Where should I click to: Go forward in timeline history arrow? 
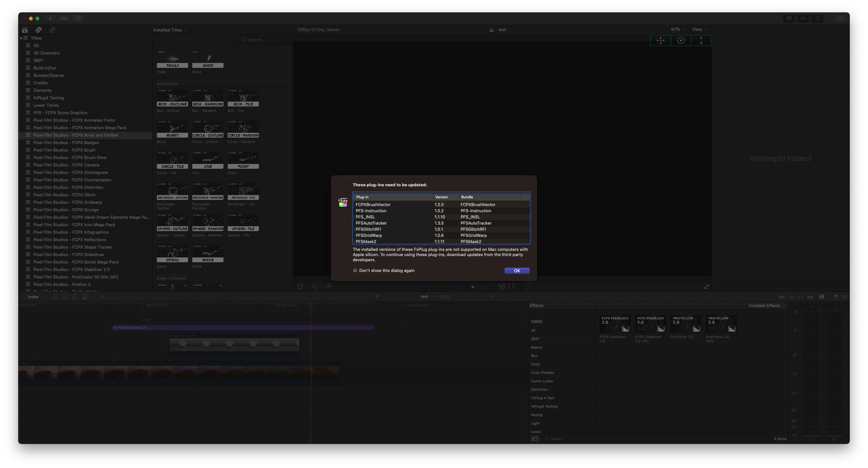click(491, 297)
